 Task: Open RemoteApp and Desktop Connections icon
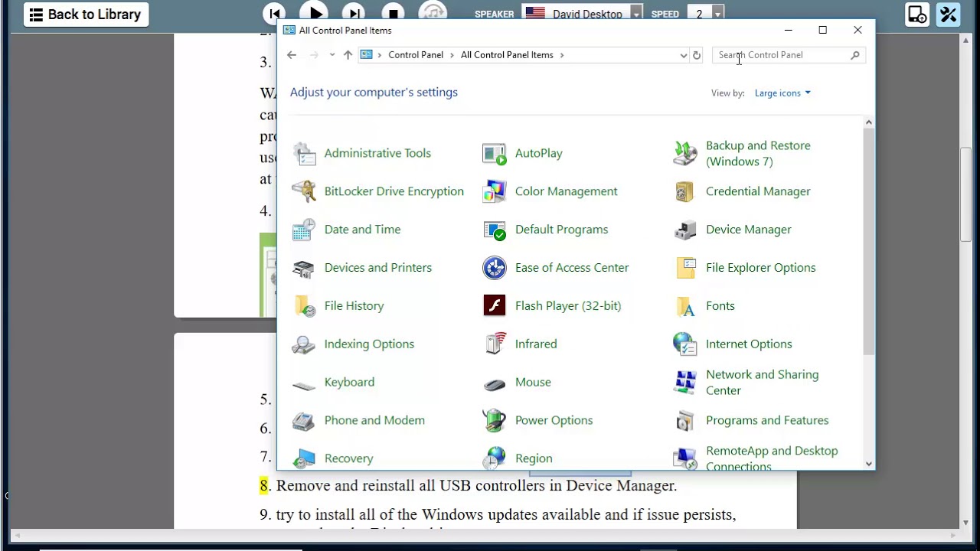685,458
